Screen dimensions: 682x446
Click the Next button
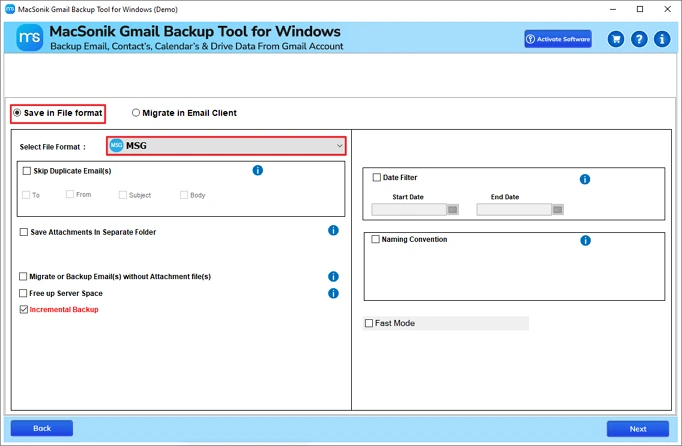638,429
